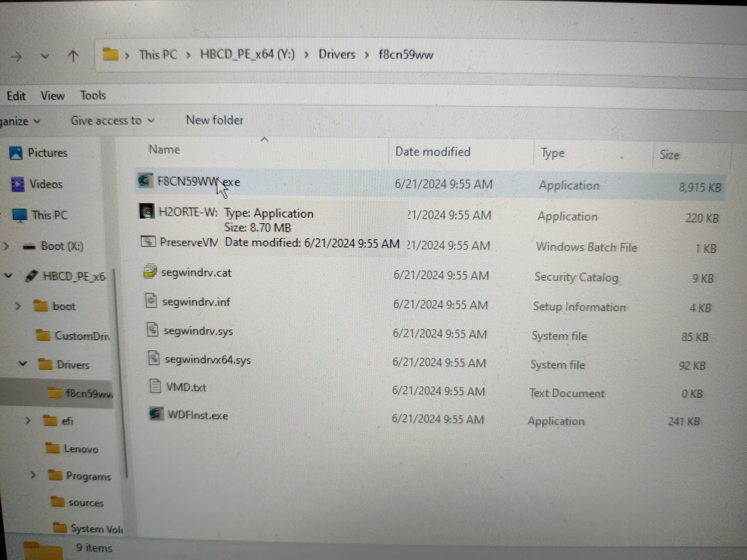Expand the Programs folder tree node

pyautogui.click(x=33, y=475)
